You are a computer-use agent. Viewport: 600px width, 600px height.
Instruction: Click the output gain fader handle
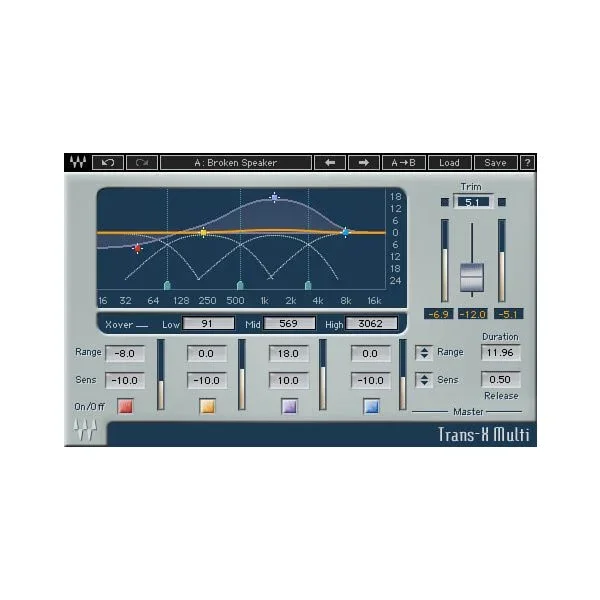pyautogui.click(x=472, y=277)
